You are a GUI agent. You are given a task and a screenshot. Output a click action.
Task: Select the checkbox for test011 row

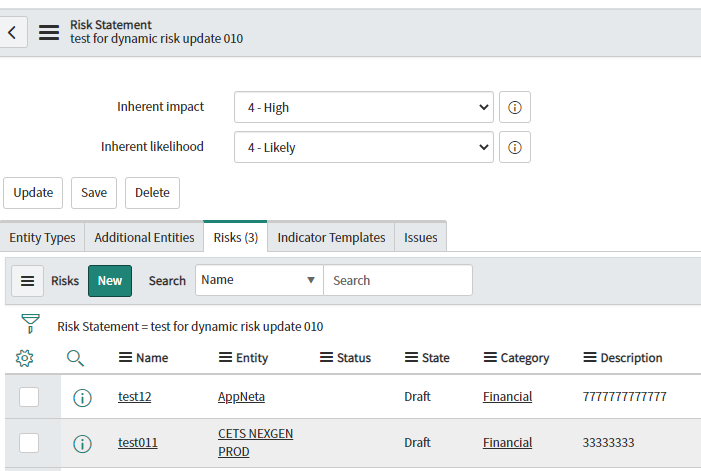(x=29, y=443)
